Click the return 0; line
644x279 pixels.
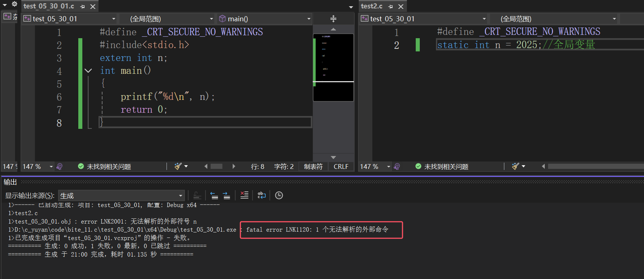(x=144, y=109)
